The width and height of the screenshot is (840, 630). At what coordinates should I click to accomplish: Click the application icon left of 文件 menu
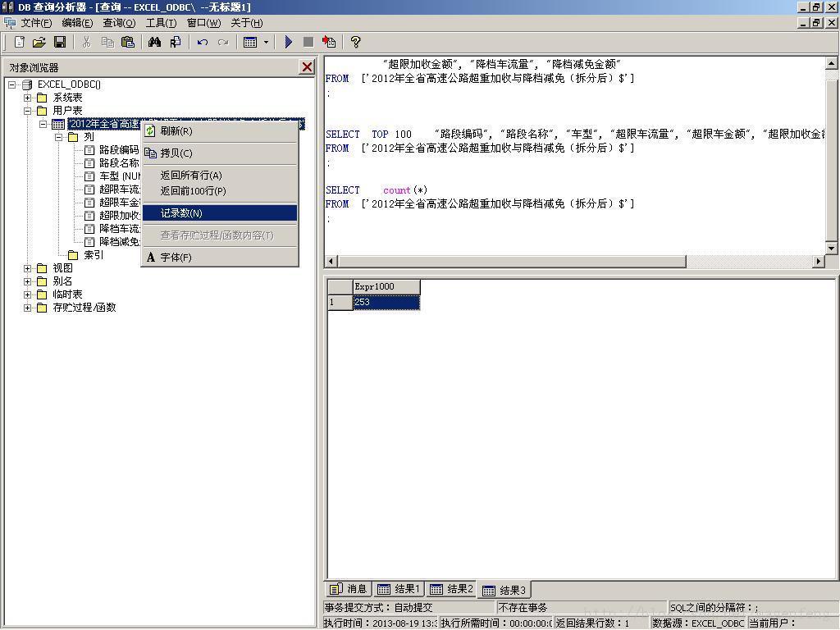tap(10, 23)
